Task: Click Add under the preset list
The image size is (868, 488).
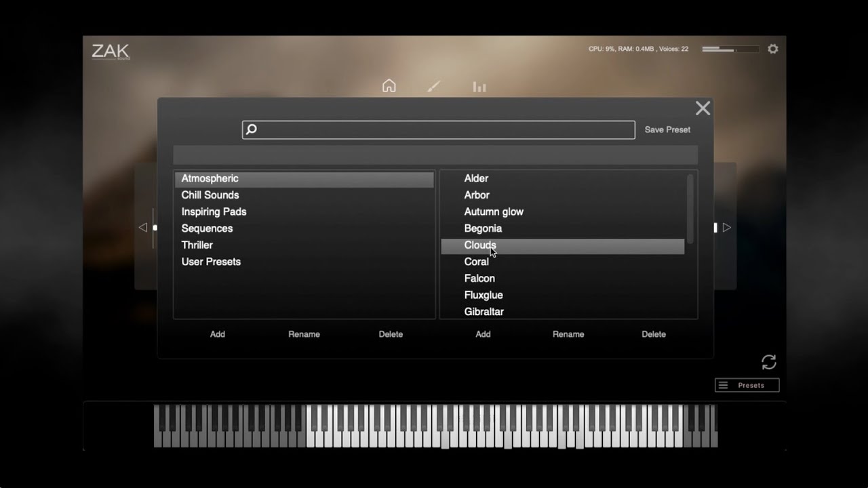Action: click(x=483, y=334)
